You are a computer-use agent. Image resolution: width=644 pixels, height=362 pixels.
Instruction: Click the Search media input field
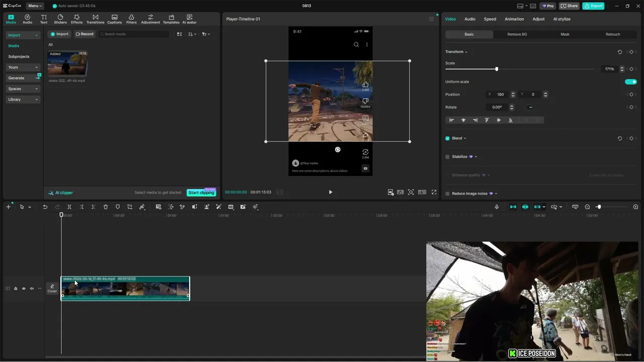[134, 34]
